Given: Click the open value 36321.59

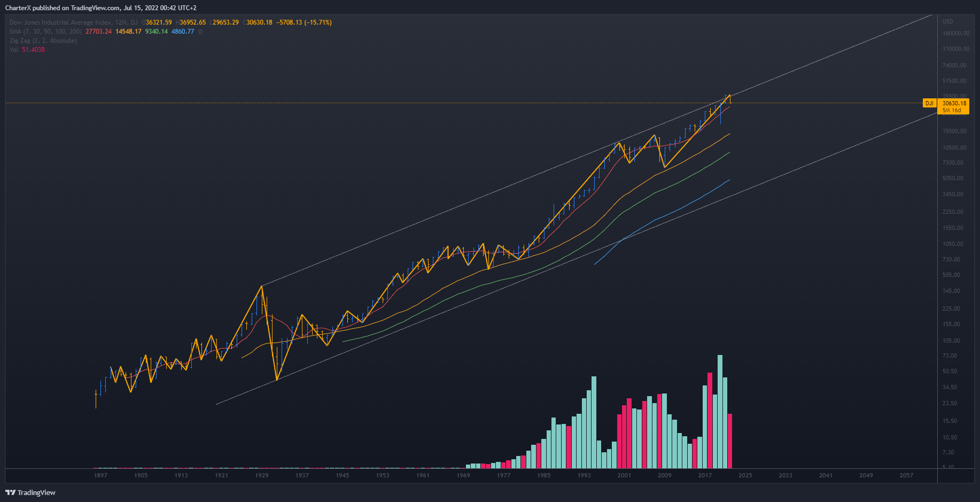Looking at the screenshot, I should (159, 22).
